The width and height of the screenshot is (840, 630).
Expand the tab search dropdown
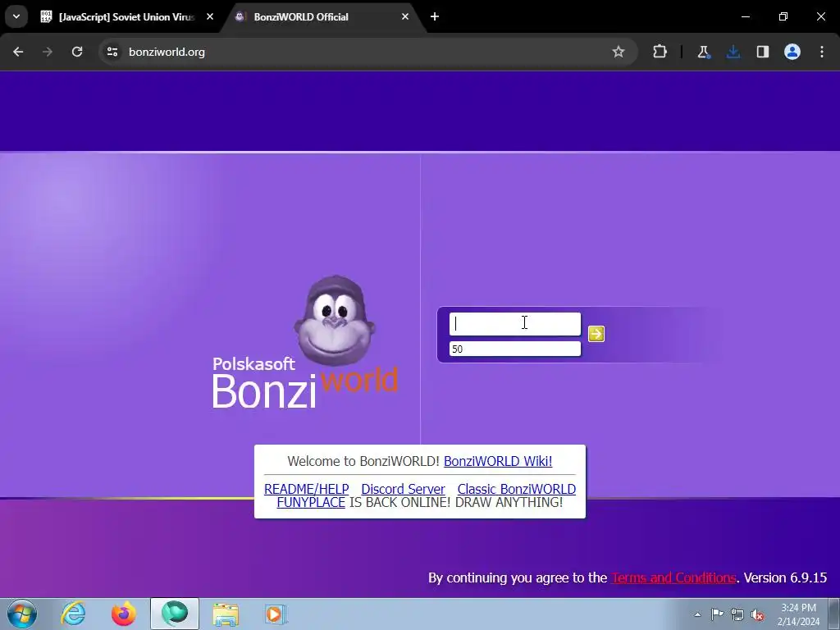[x=16, y=16]
